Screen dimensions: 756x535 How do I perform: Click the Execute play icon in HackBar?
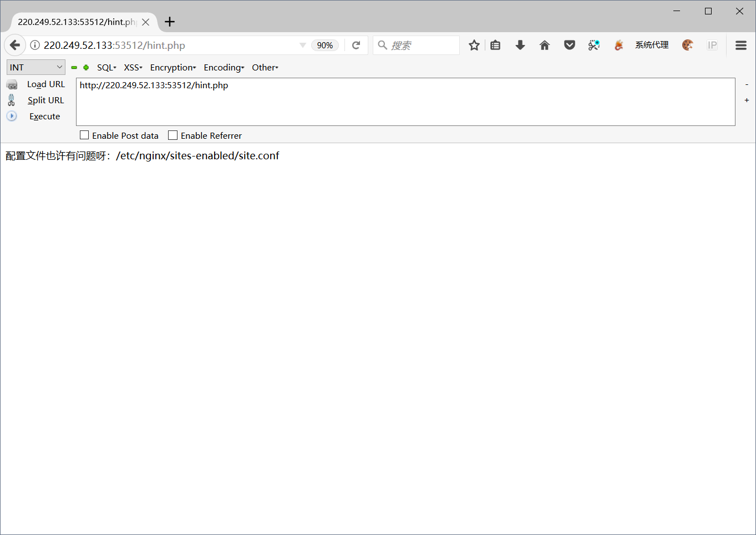(12, 116)
